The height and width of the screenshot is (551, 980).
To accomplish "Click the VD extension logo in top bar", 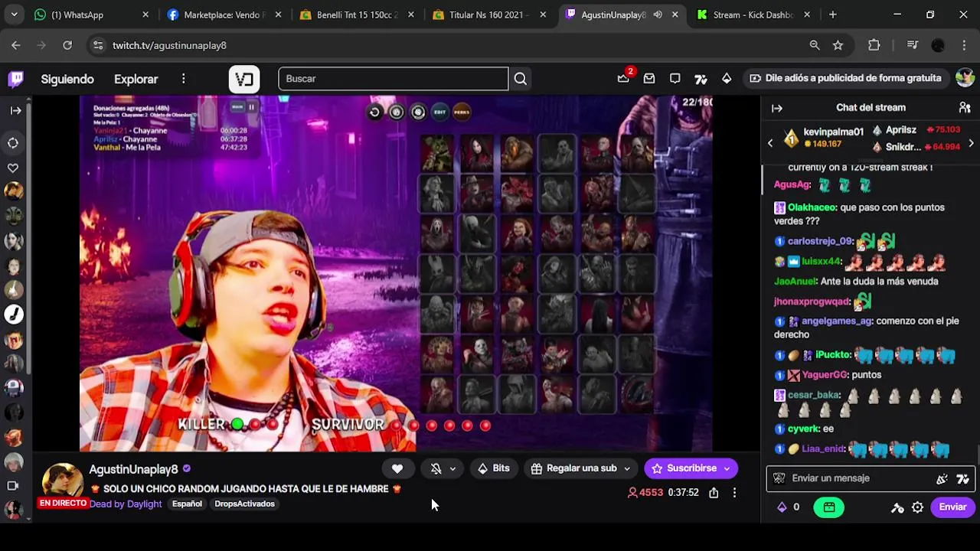I will (244, 79).
